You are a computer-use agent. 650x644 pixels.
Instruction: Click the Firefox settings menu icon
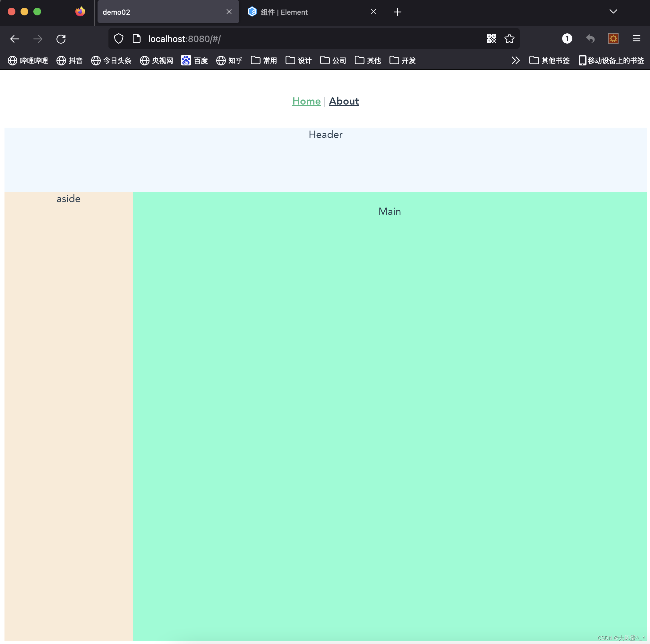[x=637, y=38]
